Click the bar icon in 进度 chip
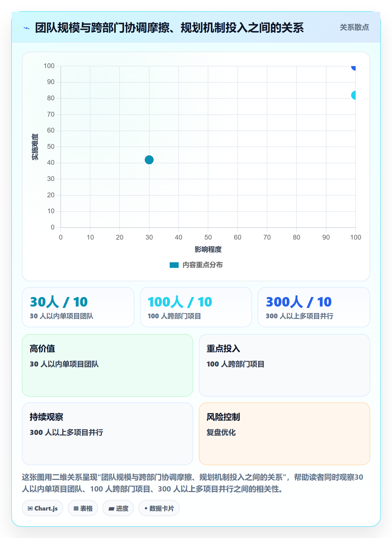392x538 pixels. tap(111, 509)
